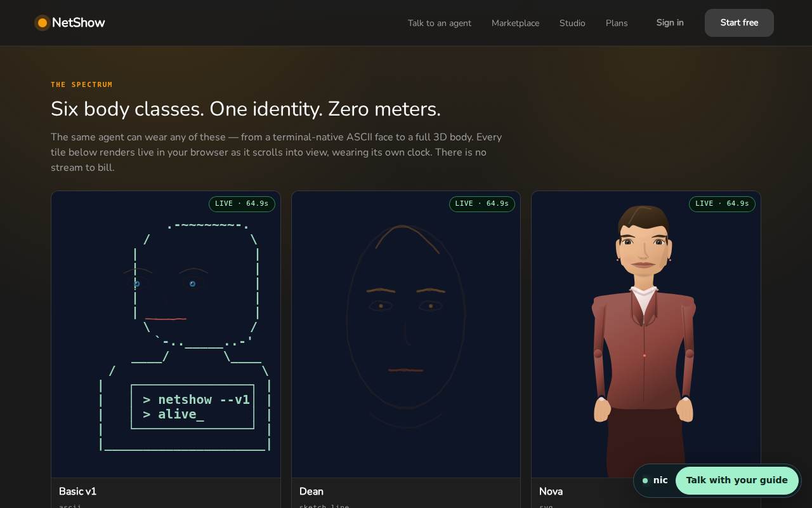The width and height of the screenshot is (812, 508).
Task: Click the "Basic v1" tile title
Action: [x=77, y=491]
